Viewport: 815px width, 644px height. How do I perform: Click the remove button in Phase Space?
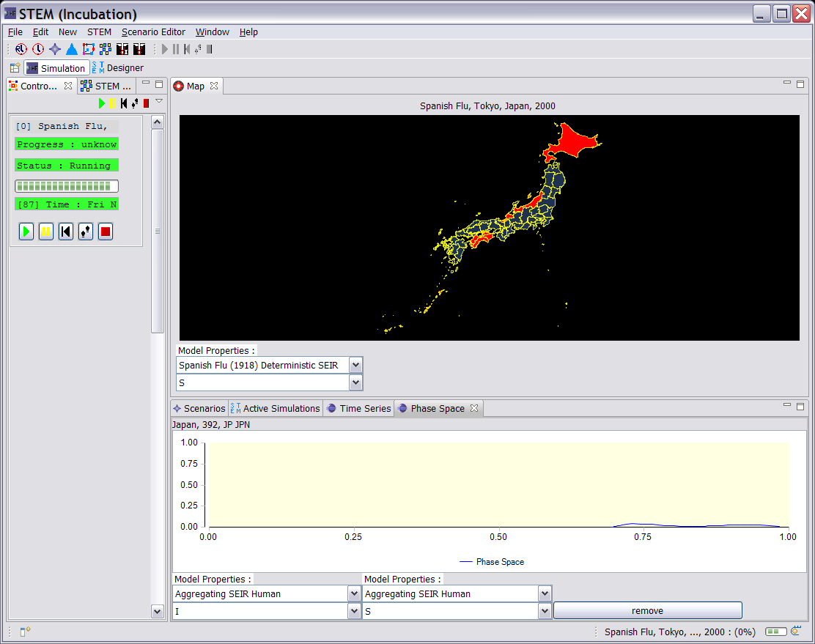click(x=647, y=611)
